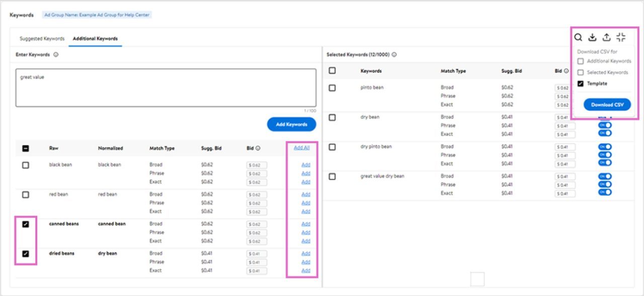Select the download icon in the toolbar
The width and height of the screenshot is (644, 296).
592,37
